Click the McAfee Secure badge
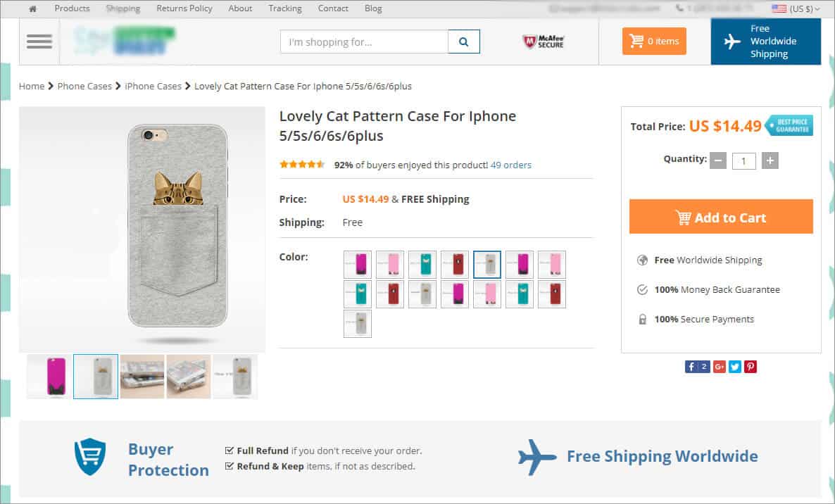The height and width of the screenshot is (504, 835). tap(543, 41)
